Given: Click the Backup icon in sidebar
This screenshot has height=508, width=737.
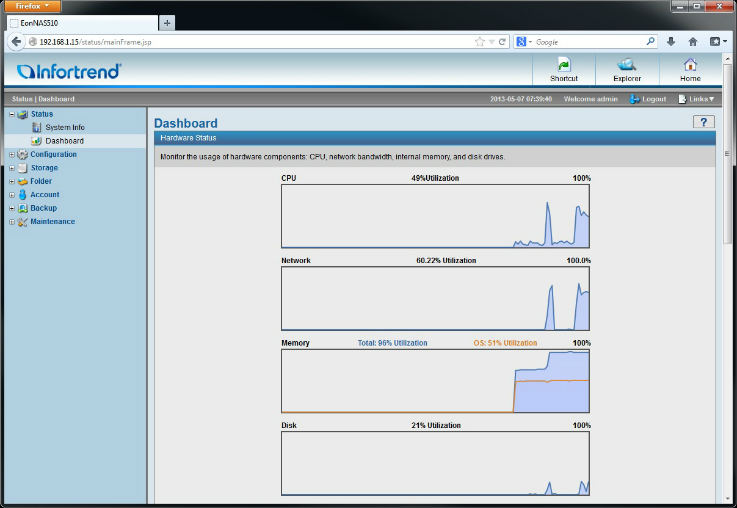Looking at the screenshot, I should click(23, 208).
